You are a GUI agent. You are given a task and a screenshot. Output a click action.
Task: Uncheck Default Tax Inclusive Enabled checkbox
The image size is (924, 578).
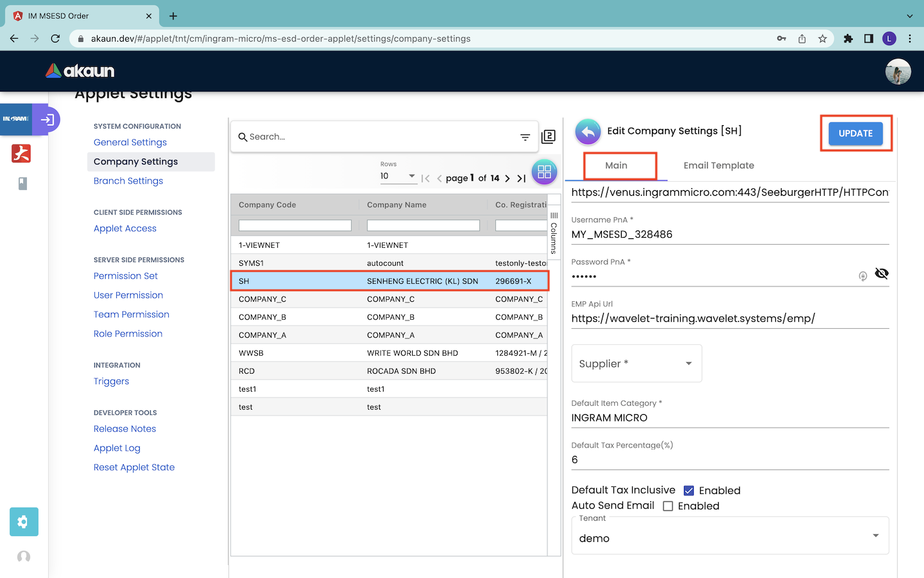[689, 491]
